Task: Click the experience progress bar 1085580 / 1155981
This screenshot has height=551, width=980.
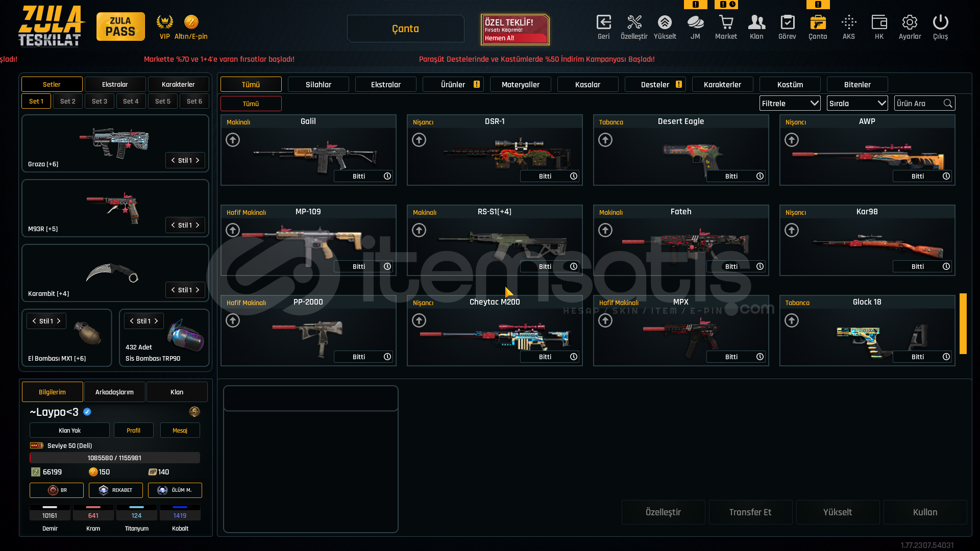Action: tap(115, 458)
